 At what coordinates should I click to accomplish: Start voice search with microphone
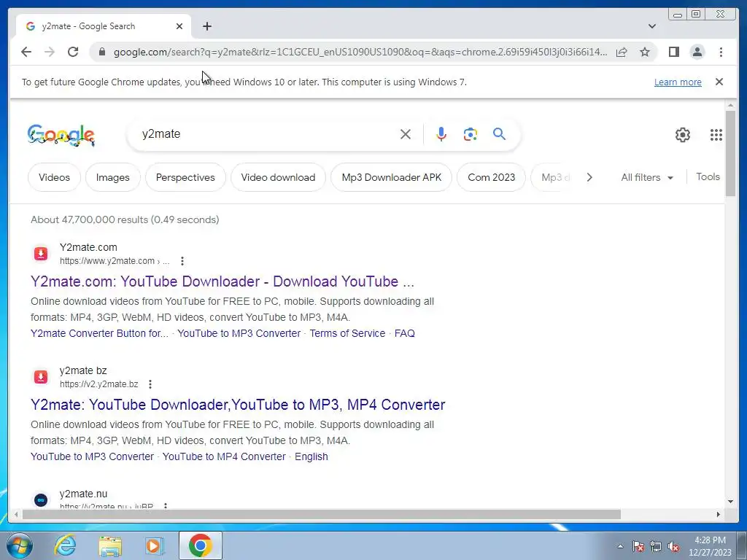441,134
